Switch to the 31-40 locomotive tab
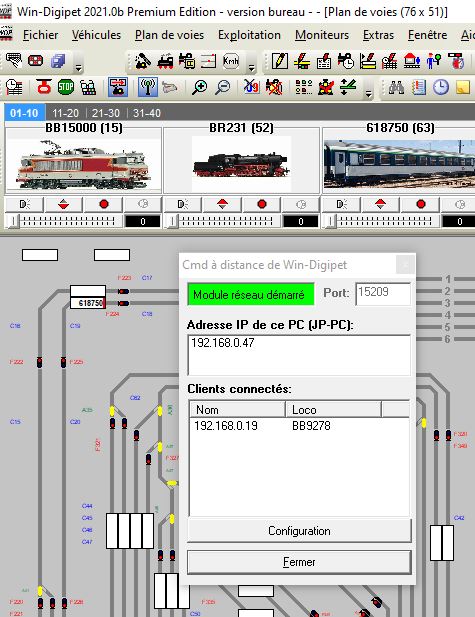This screenshot has width=475, height=617. [x=147, y=113]
